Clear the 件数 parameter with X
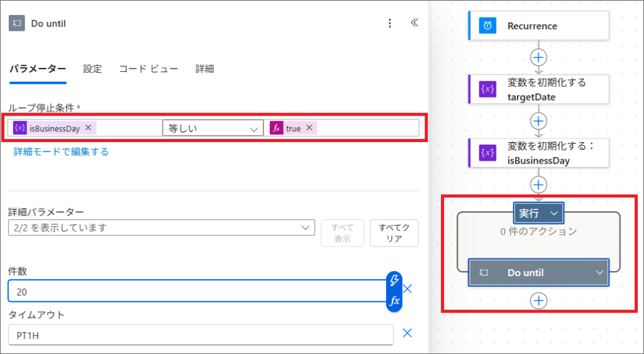The height and width of the screenshot is (354, 644). pyautogui.click(x=408, y=289)
